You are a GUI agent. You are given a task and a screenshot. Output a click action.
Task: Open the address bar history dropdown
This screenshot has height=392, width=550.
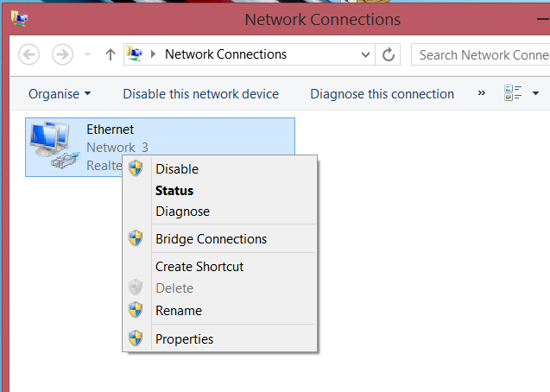point(365,54)
